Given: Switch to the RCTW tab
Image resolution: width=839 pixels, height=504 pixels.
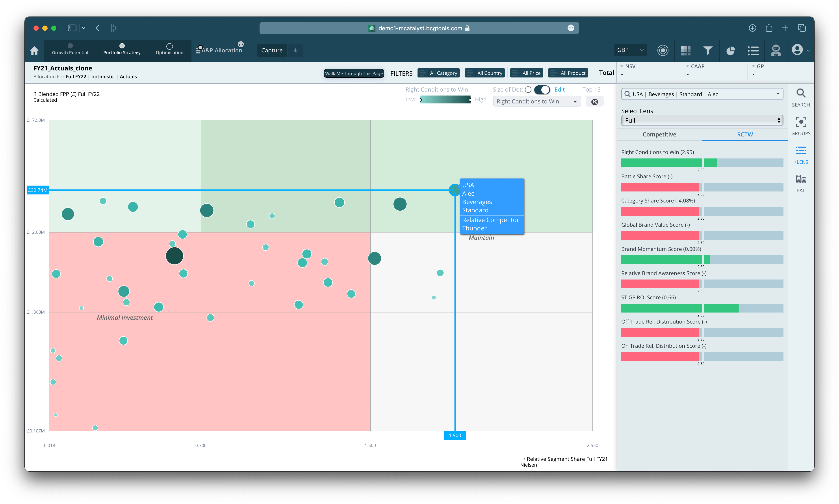Looking at the screenshot, I should [744, 134].
